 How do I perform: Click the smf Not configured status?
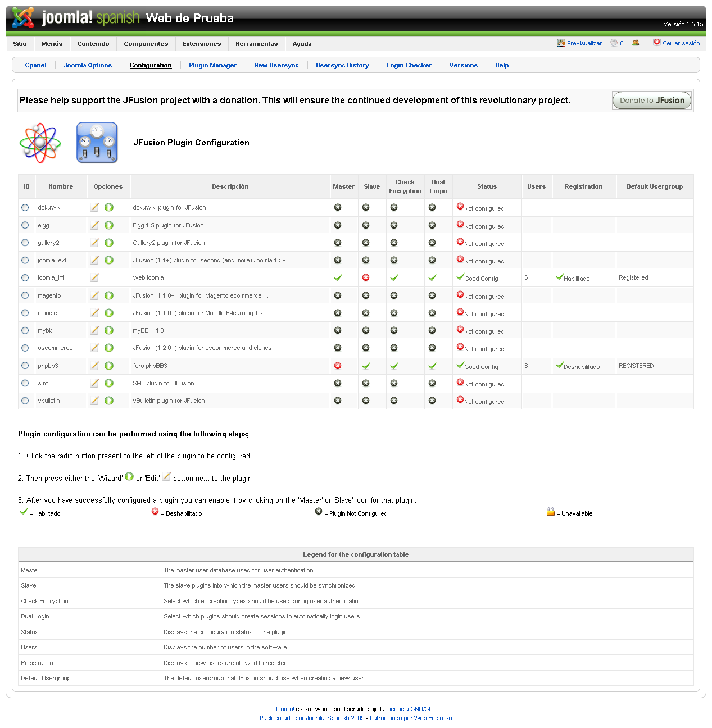[484, 384]
